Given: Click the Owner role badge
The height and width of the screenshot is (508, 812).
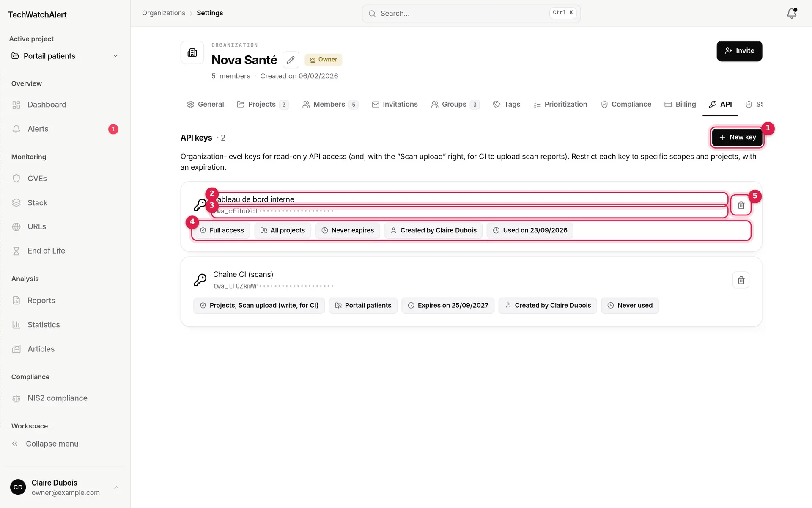Looking at the screenshot, I should coord(324,60).
